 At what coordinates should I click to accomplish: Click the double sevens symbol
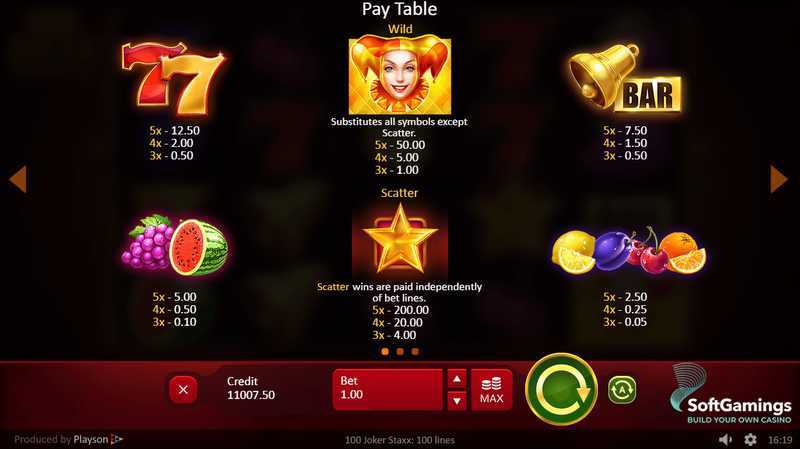pos(173,78)
